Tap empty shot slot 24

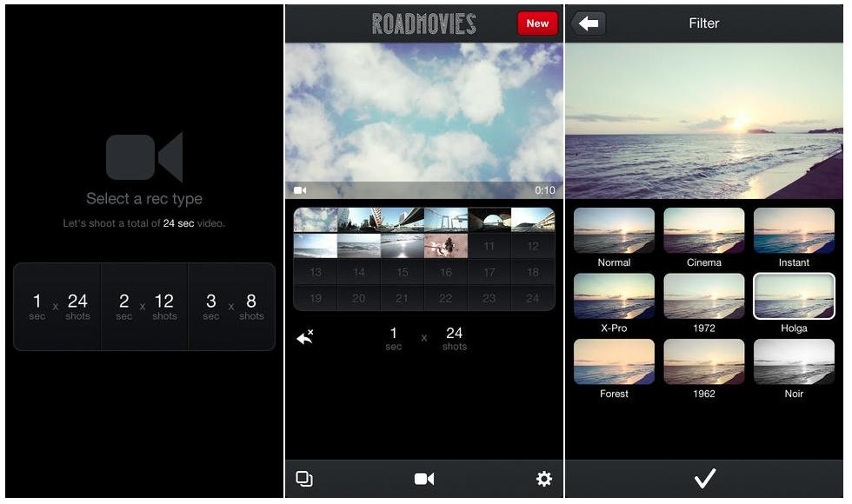[533, 298]
